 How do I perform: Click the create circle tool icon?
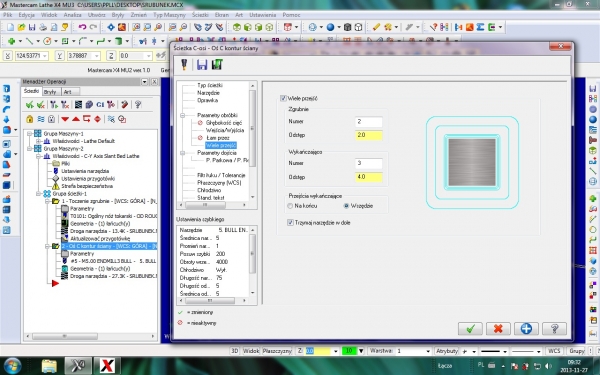47,41
